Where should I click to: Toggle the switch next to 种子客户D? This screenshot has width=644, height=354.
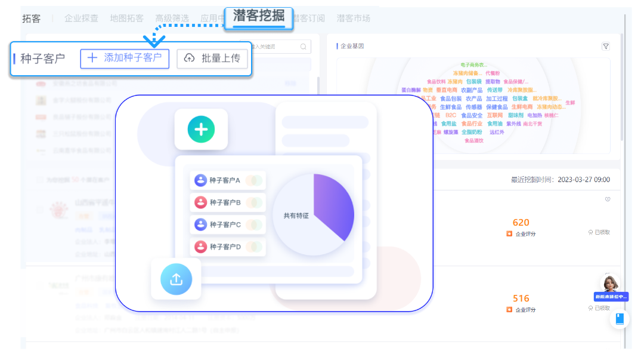click(x=253, y=247)
